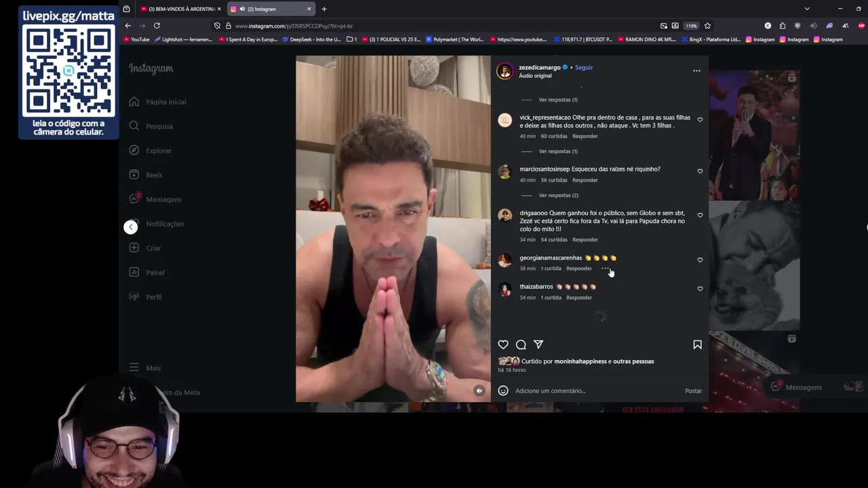Expand Ver respostas (1) under vick_representacao comment
The width and height of the screenshot is (868, 488).
[x=558, y=151]
